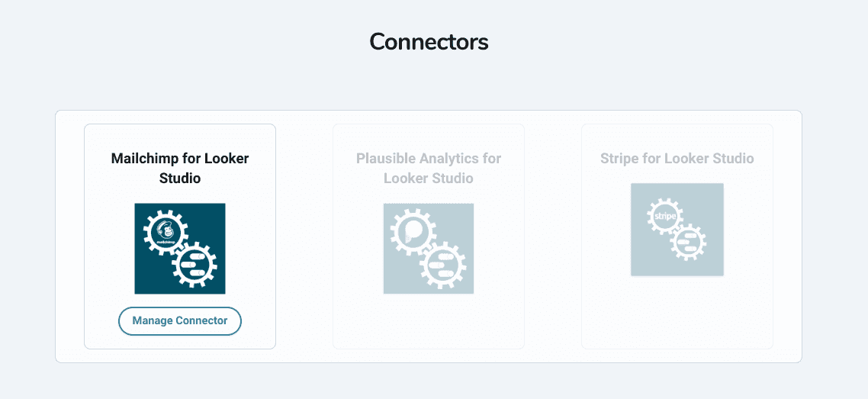Click the Mailchimp connector logo image
The width and height of the screenshot is (868, 399).
180,249
